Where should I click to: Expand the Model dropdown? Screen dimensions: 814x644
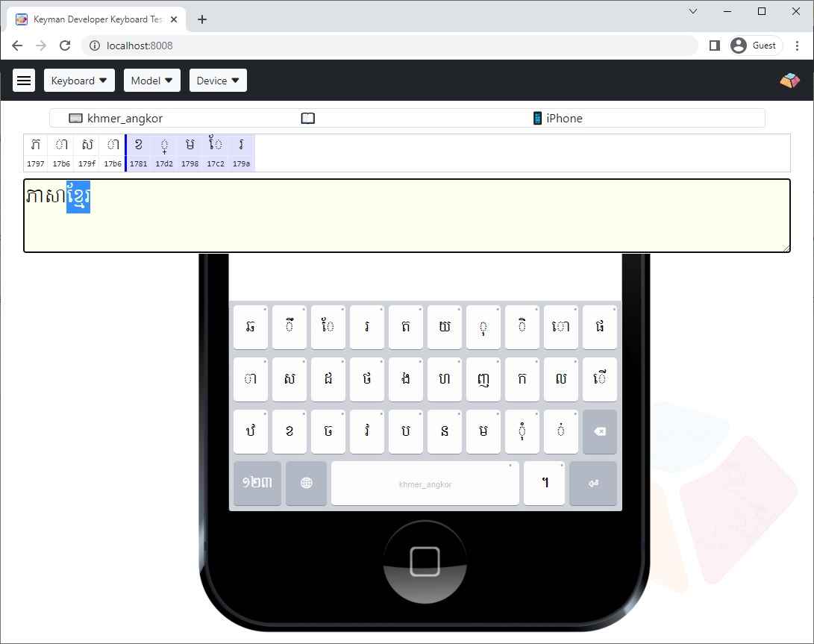coord(152,81)
